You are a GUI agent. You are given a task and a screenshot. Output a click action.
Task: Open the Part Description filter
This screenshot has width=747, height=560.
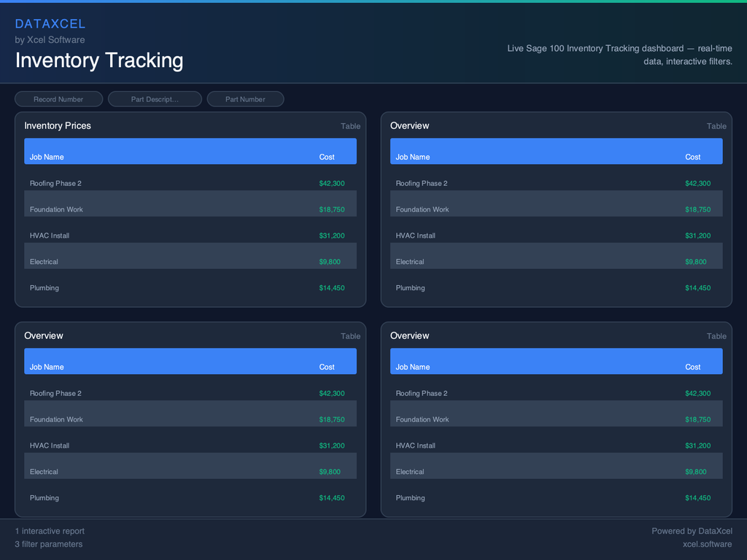(x=155, y=98)
